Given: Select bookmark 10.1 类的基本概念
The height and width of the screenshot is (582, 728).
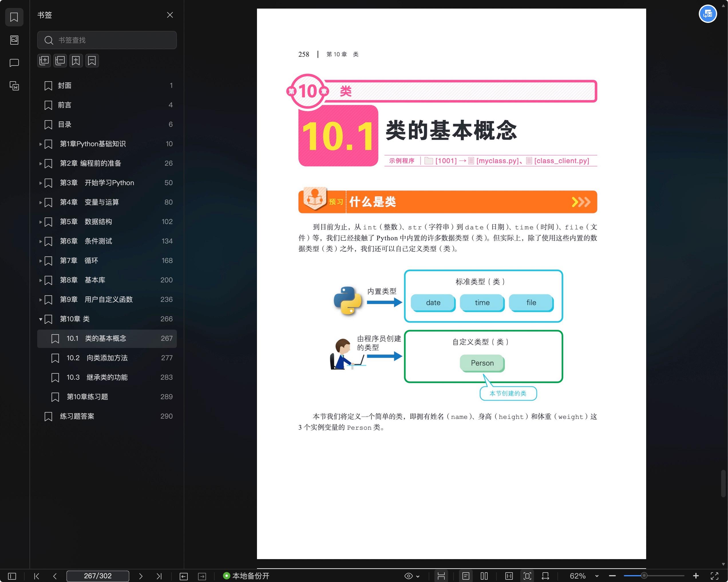Looking at the screenshot, I should pos(107,338).
